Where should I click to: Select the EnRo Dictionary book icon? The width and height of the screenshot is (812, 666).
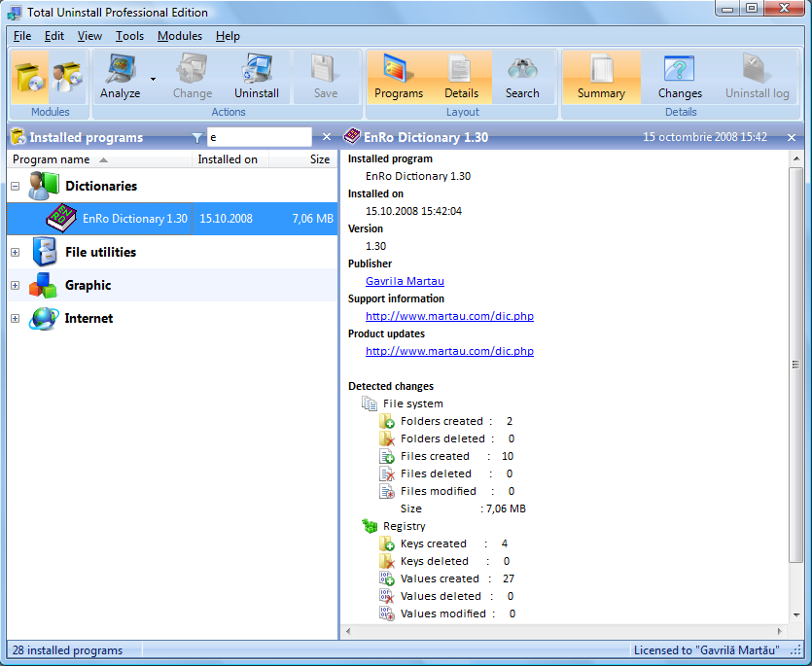[62, 219]
